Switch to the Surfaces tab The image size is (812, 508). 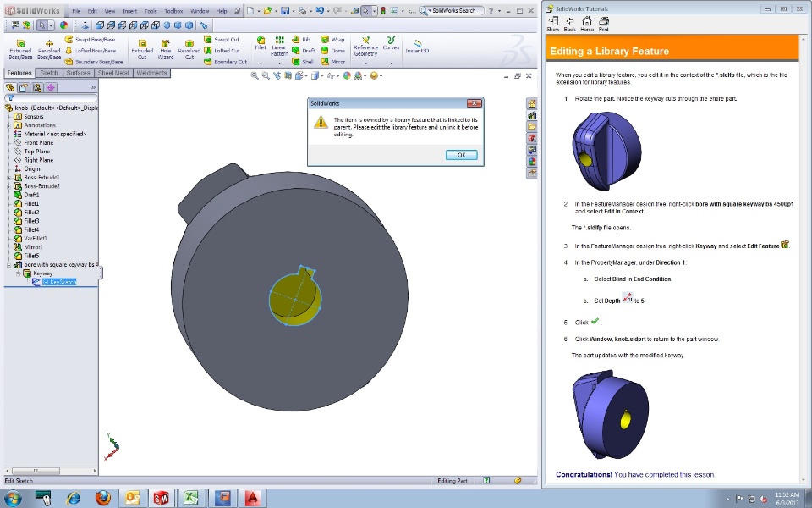(78, 73)
